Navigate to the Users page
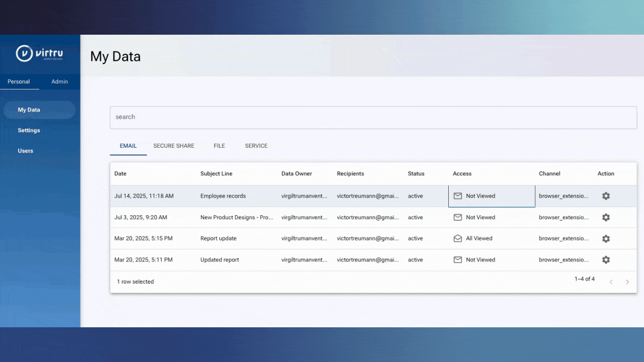Screen dimensions: 644x362 [x=25, y=150]
